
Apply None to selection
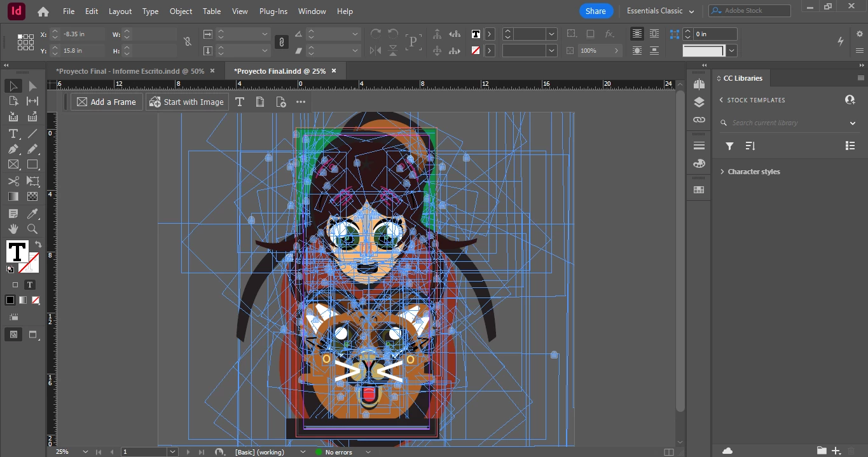(36, 300)
